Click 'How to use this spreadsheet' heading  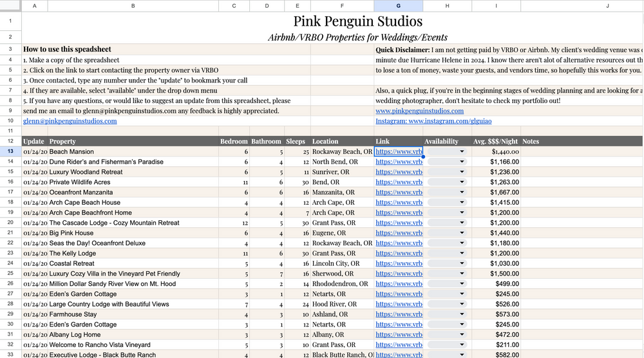coord(67,50)
